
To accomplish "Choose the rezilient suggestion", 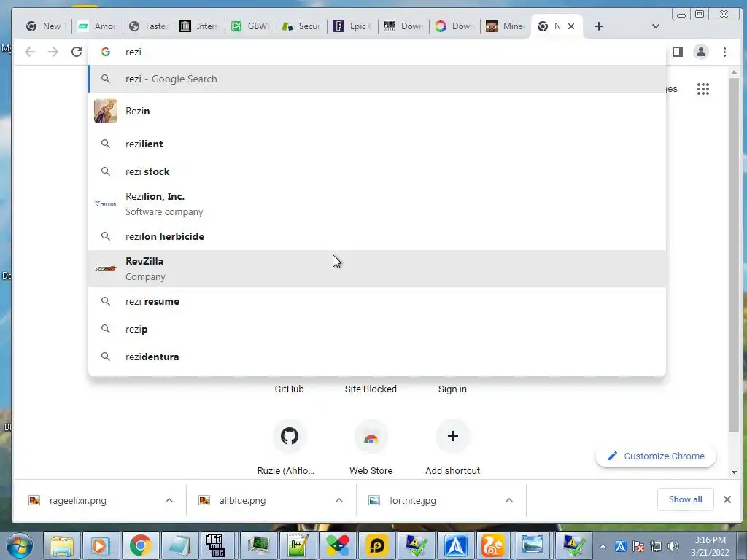I will [x=377, y=144].
